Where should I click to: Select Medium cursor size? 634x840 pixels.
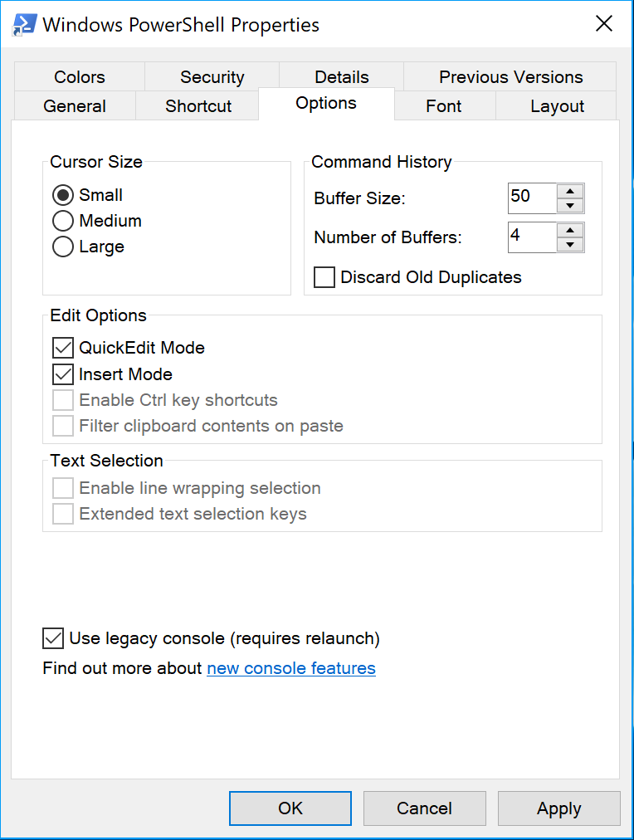point(62,221)
